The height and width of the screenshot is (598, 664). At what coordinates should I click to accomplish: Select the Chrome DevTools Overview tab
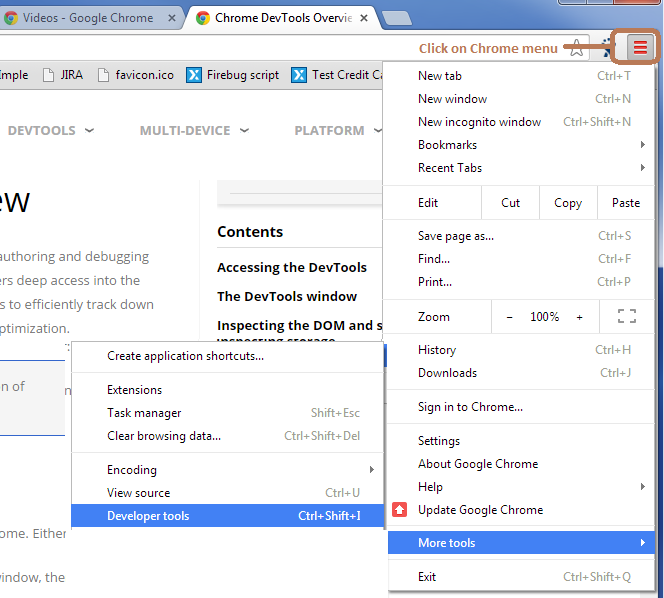coord(283,18)
